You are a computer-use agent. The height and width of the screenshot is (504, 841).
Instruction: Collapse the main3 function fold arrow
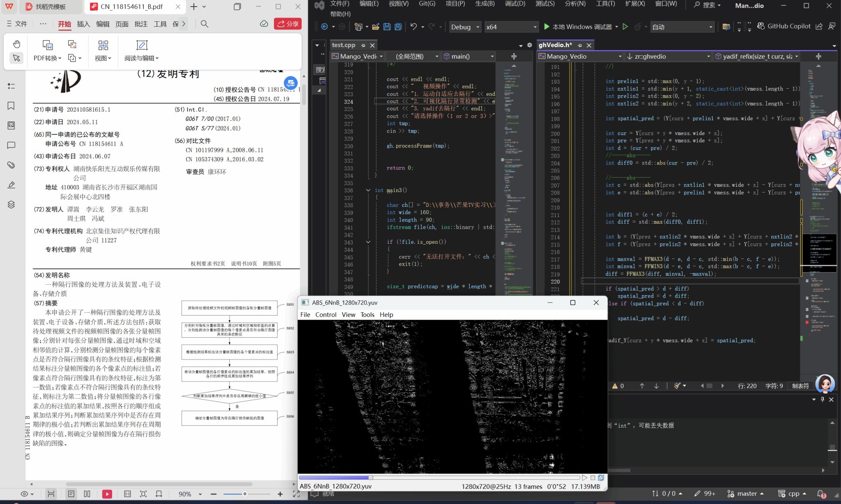coord(368,190)
